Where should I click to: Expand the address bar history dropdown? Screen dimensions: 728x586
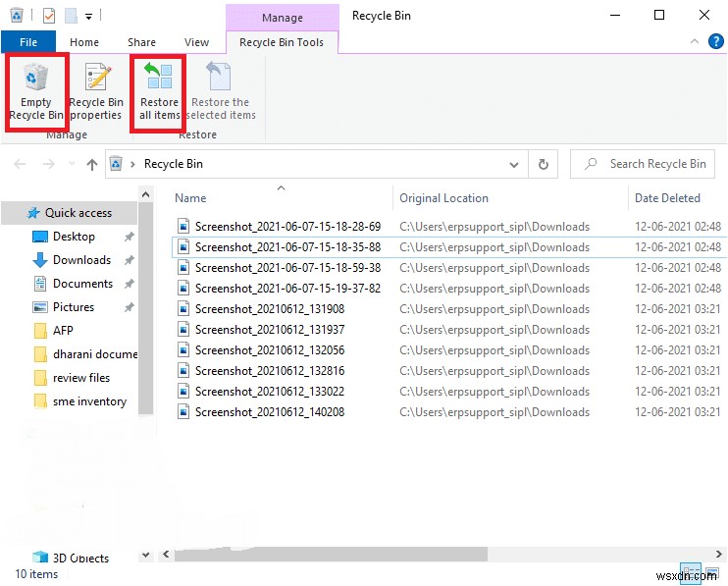pyautogui.click(x=513, y=164)
